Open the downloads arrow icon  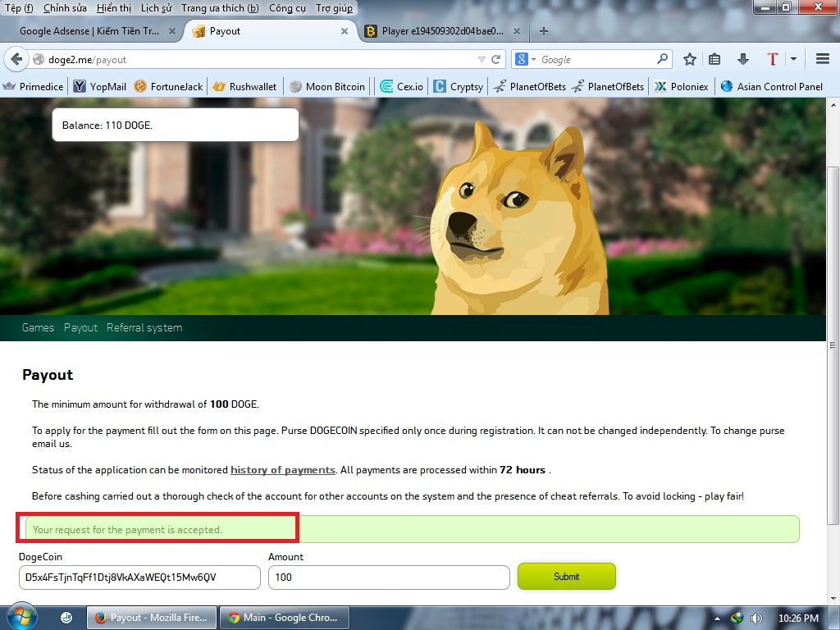(743, 59)
